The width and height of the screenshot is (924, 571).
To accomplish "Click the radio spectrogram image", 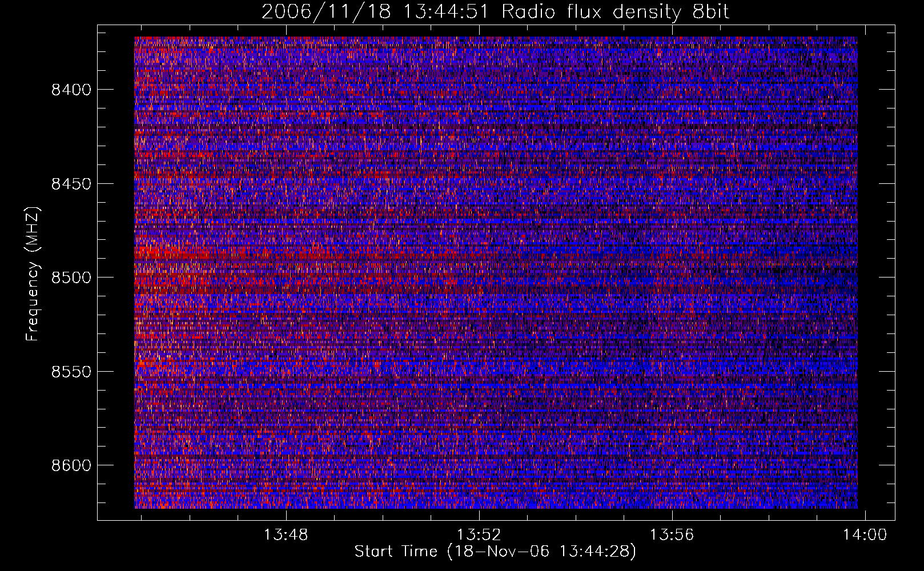I will (496, 272).
